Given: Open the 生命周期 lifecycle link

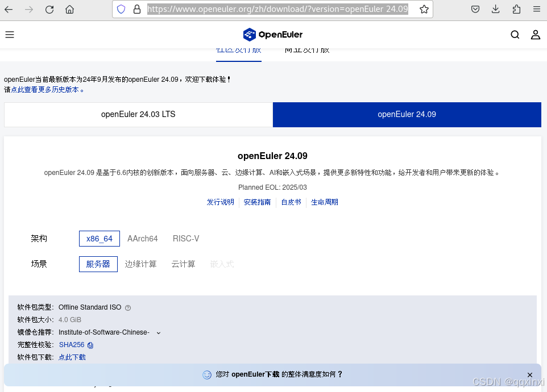Looking at the screenshot, I should tap(325, 202).
